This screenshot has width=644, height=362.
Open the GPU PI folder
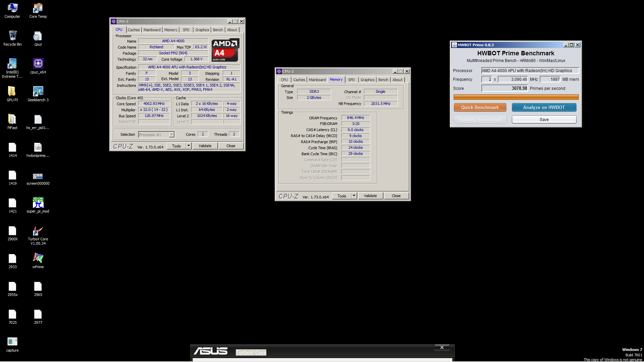(x=12, y=94)
